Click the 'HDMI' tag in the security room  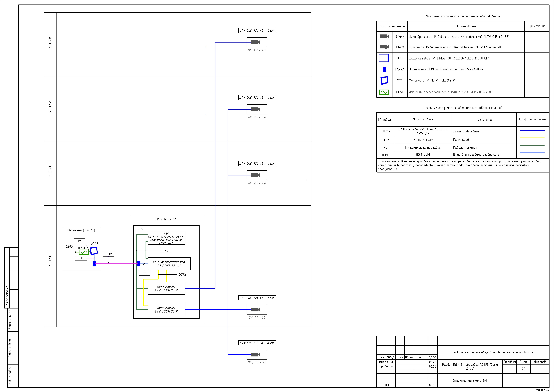pyautogui.click(x=81, y=258)
